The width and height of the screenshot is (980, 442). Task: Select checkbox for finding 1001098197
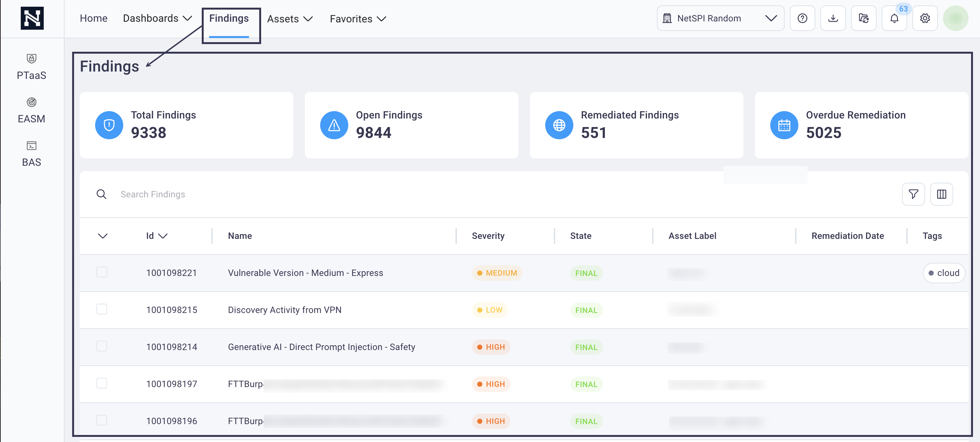tap(102, 383)
